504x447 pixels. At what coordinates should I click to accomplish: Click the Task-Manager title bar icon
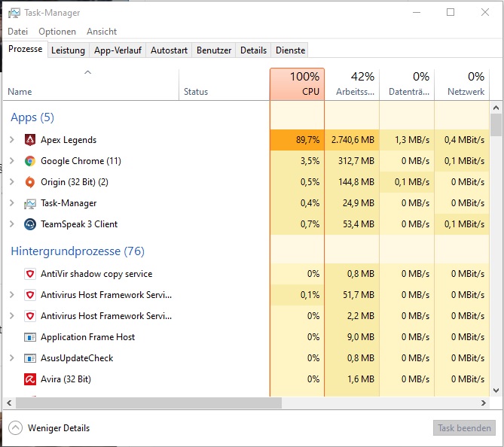tap(14, 13)
